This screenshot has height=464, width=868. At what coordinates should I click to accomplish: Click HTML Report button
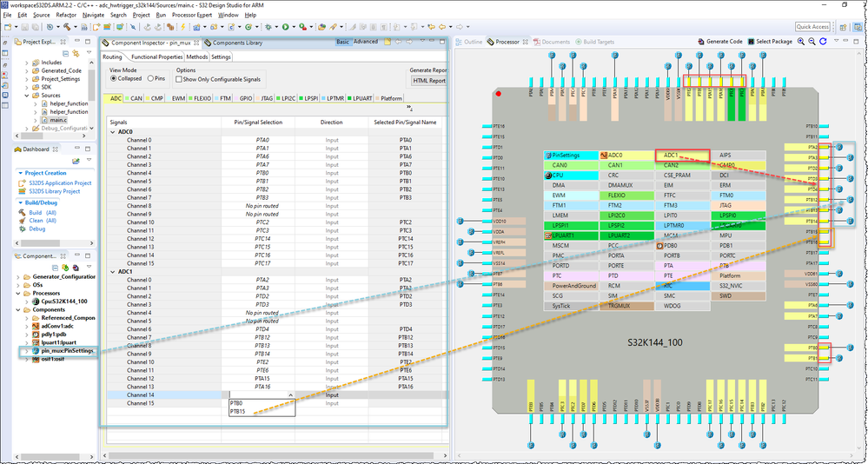(x=429, y=80)
